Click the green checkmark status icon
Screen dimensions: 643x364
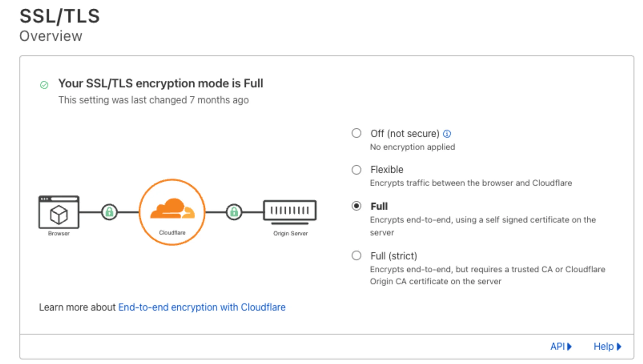pos(43,84)
